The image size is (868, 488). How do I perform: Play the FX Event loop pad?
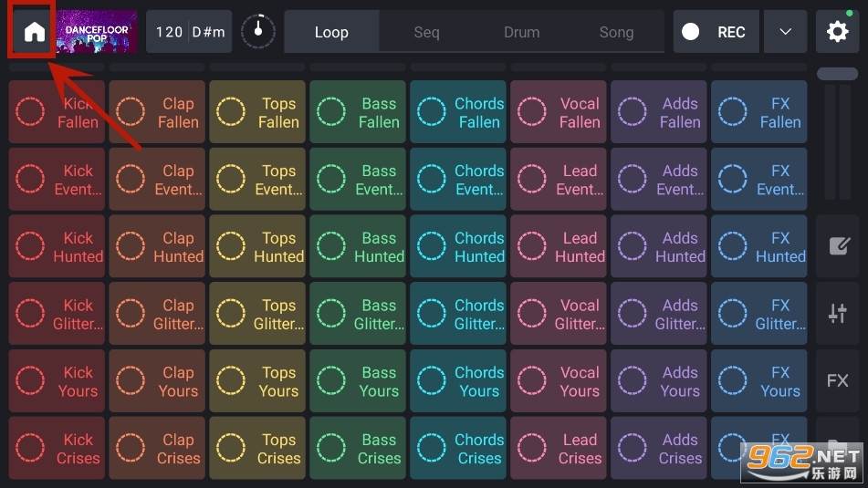point(759,180)
